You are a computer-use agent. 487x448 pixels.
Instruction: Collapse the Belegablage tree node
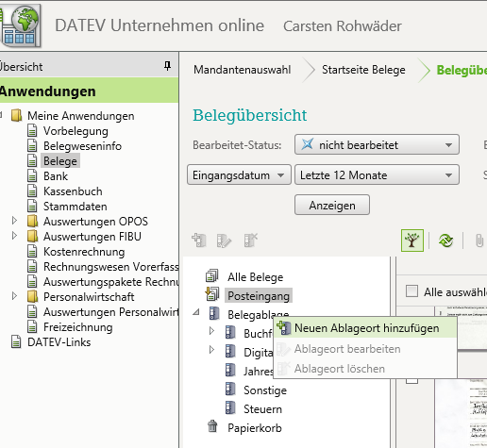(196, 312)
